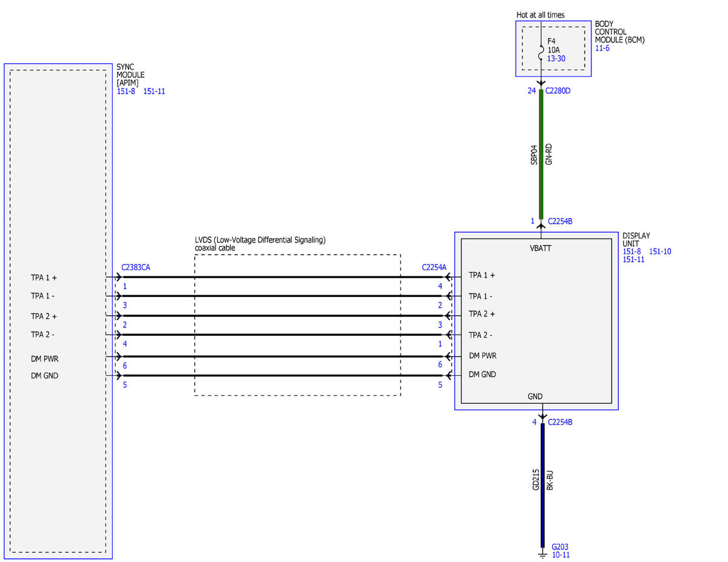Open the 13-30 fuse reference link
This screenshot has height=562, width=728.
click(556, 59)
